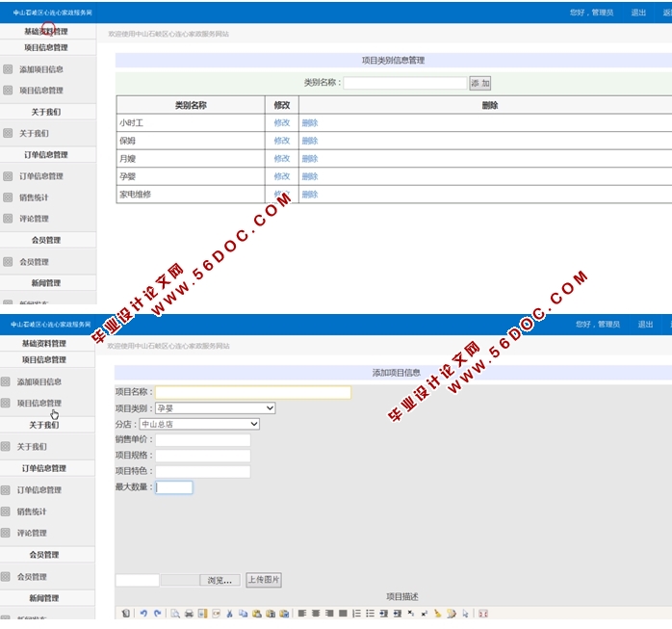
Task: Click the 类别名称 input field
Action: (405, 83)
